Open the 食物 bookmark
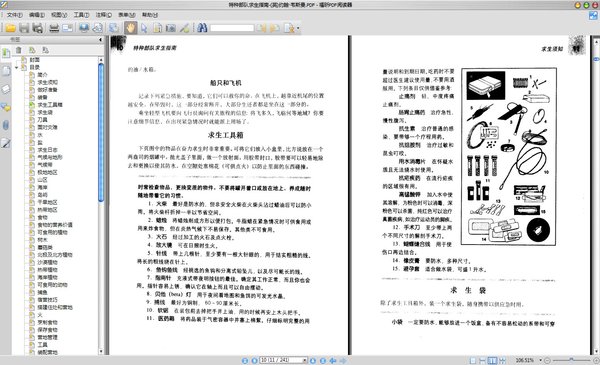Viewport: 600px width, 365px height. (42, 217)
